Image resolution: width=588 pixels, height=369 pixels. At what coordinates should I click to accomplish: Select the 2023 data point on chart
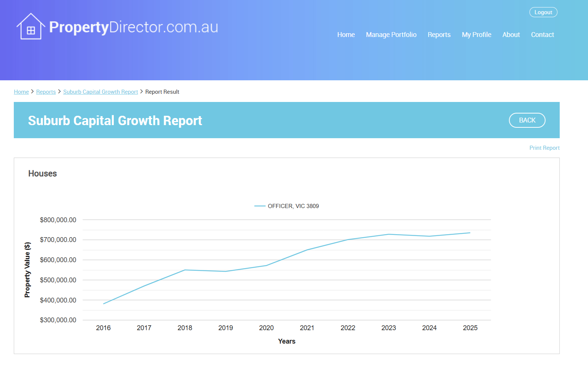389,235
